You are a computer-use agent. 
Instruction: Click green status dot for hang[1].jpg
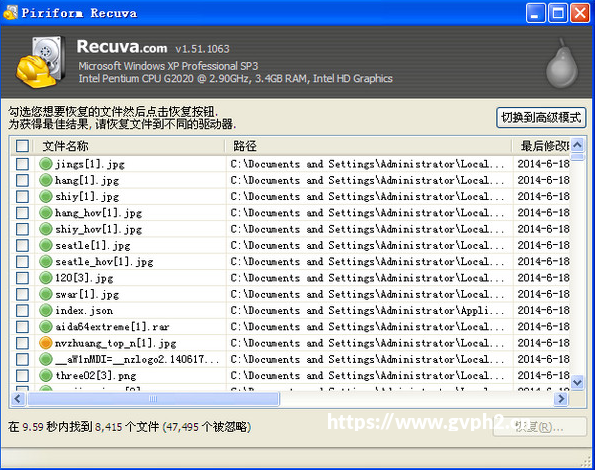click(x=46, y=180)
